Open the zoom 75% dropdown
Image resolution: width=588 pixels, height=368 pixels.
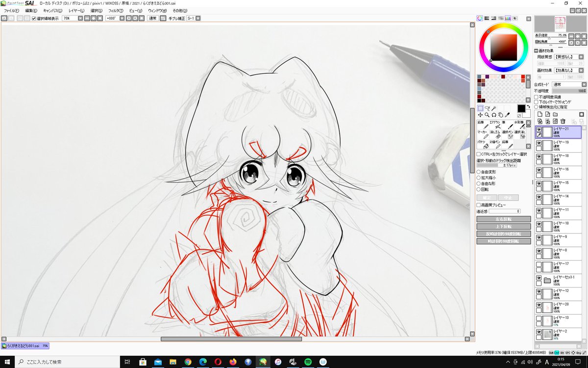(x=79, y=18)
